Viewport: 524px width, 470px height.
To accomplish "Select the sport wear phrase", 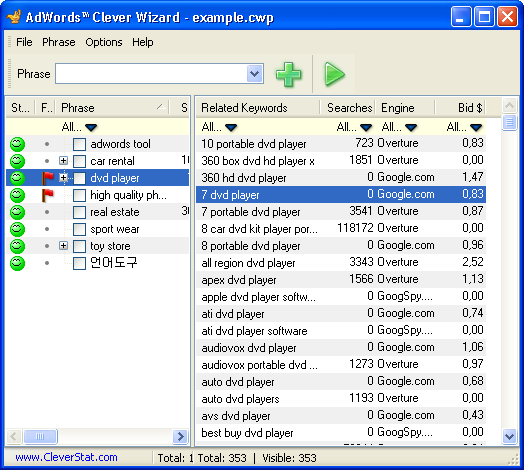I will (115, 229).
